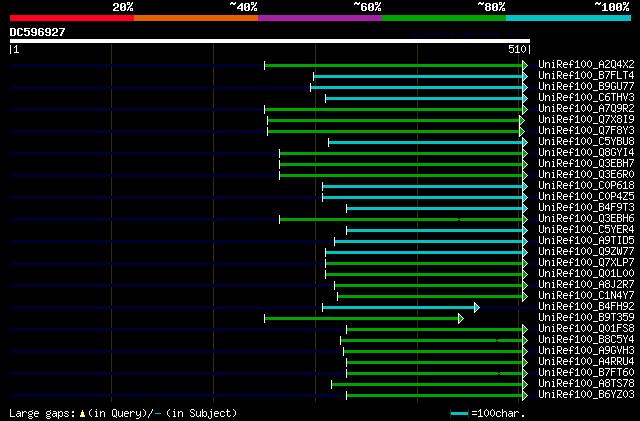Select the UniRef100_Q7F8Y3 label
Screen dimensions: 640x421
tap(586, 131)
